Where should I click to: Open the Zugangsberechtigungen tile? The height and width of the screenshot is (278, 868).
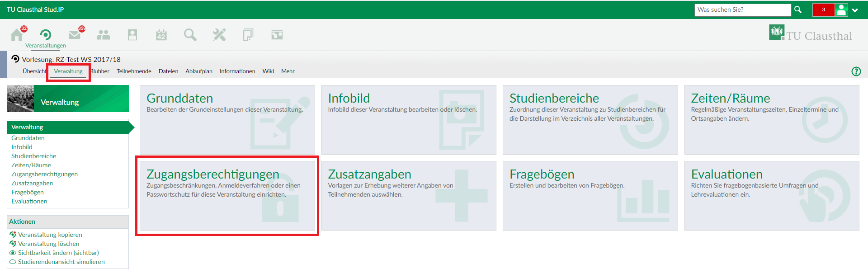(x=227, y=195)
